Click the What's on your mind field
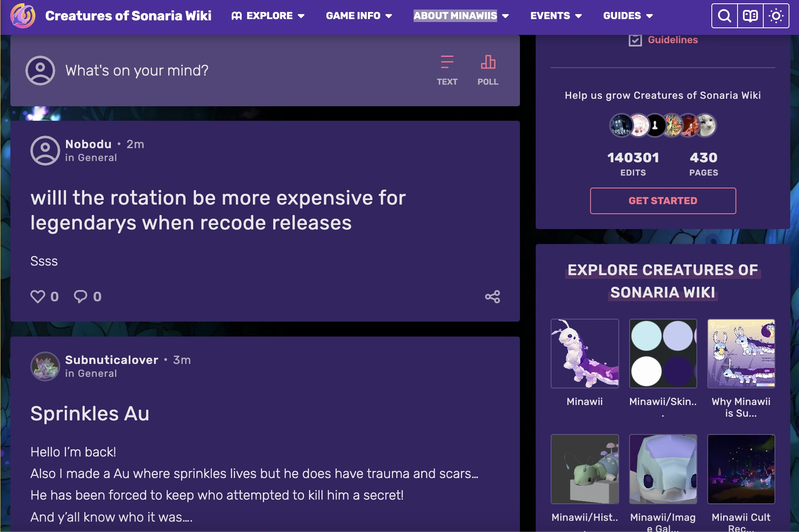 coord(137,71)
